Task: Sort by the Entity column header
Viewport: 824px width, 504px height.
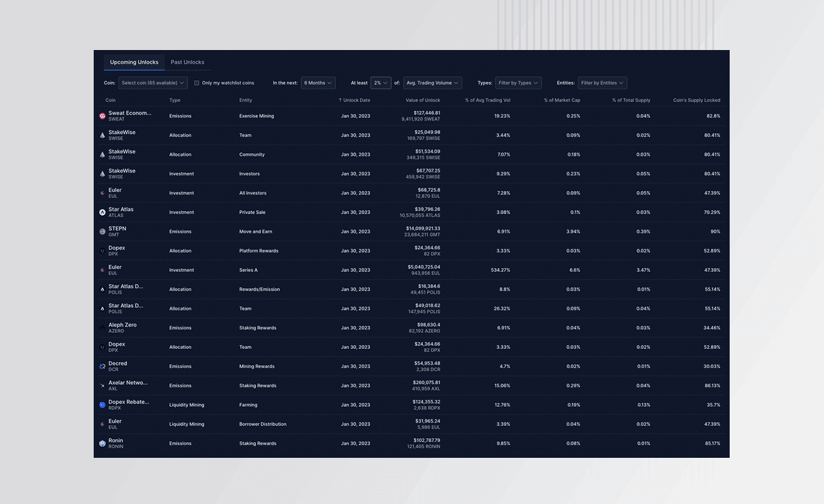Action: 246,100
